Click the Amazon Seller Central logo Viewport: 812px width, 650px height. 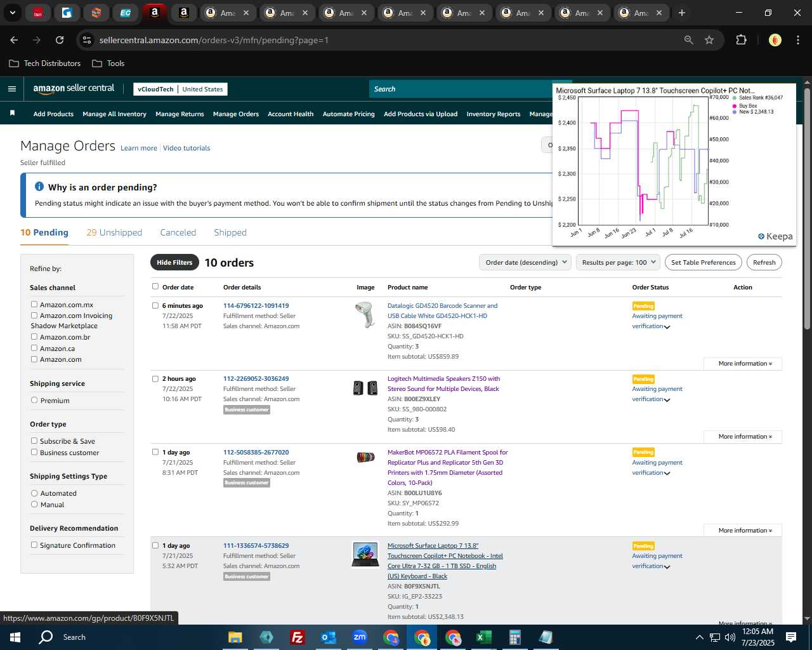tap(74, 89)
